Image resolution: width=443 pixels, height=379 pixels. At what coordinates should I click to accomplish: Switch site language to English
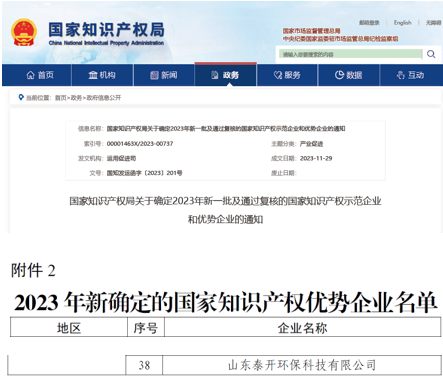[402, 23]
